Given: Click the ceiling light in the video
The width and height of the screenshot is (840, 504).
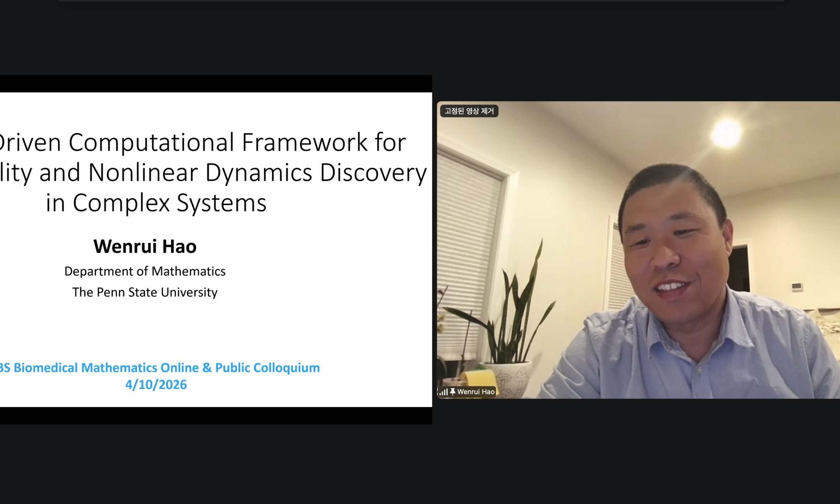Looking at the screenshot, I should coord(726,133).
